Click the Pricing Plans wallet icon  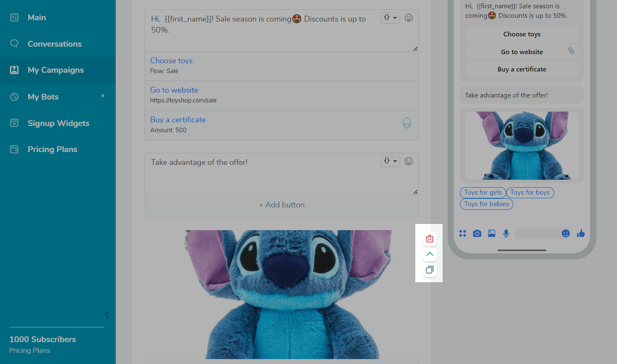click(x=14, y=149)
